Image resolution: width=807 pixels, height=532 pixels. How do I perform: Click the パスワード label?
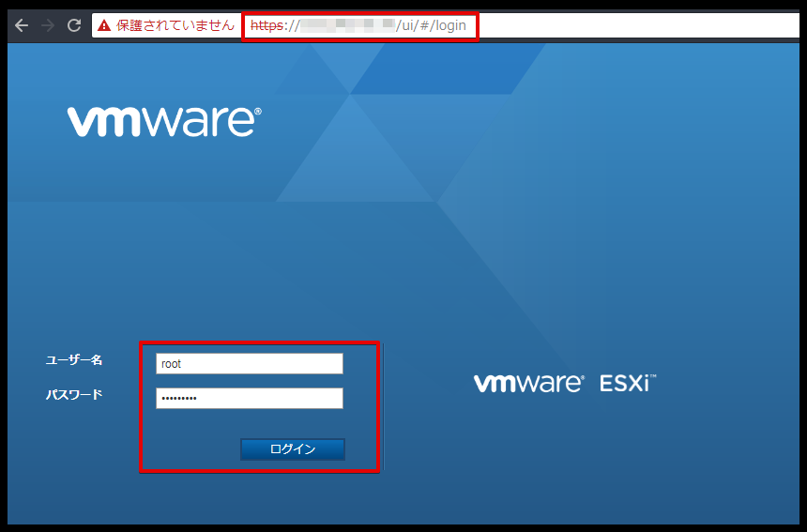(x=74, y=395)
